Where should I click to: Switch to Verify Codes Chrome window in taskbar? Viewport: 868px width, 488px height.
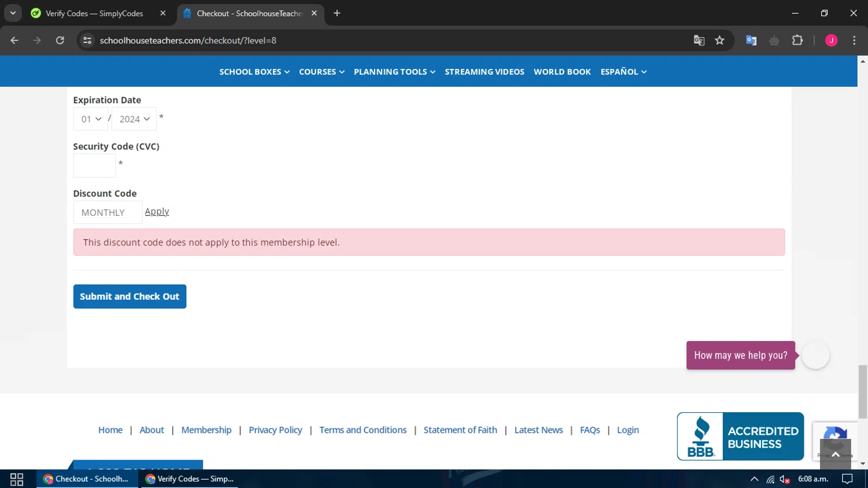click(190, 479)
